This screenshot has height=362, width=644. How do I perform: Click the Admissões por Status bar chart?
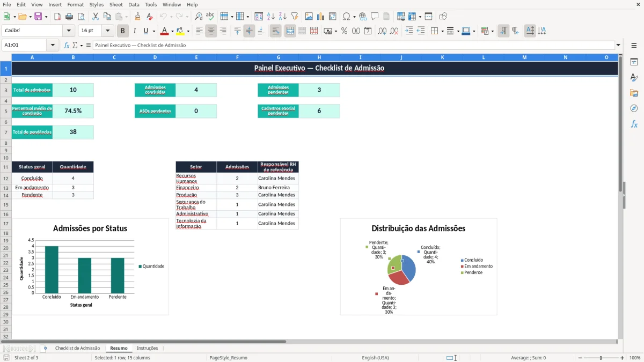click(x=90, y=267)
